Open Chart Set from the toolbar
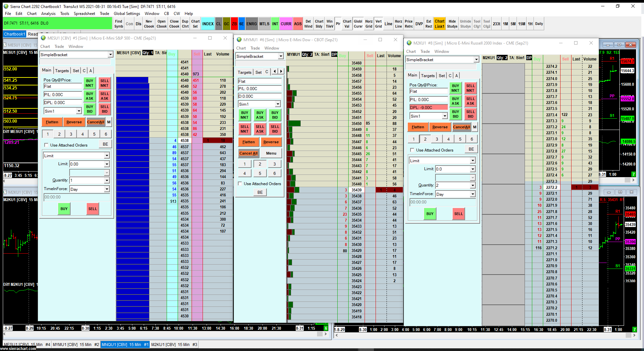Image resolution: width=644 pixels, height=351 pixels. coord(196,24)
